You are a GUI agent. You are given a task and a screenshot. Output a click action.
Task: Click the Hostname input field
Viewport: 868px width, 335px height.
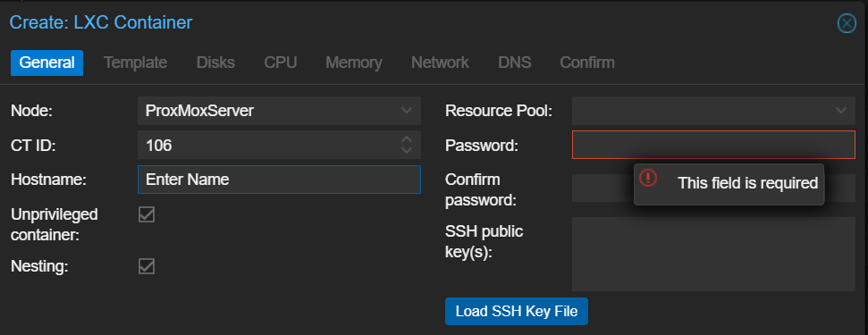(x=279, y=180)
